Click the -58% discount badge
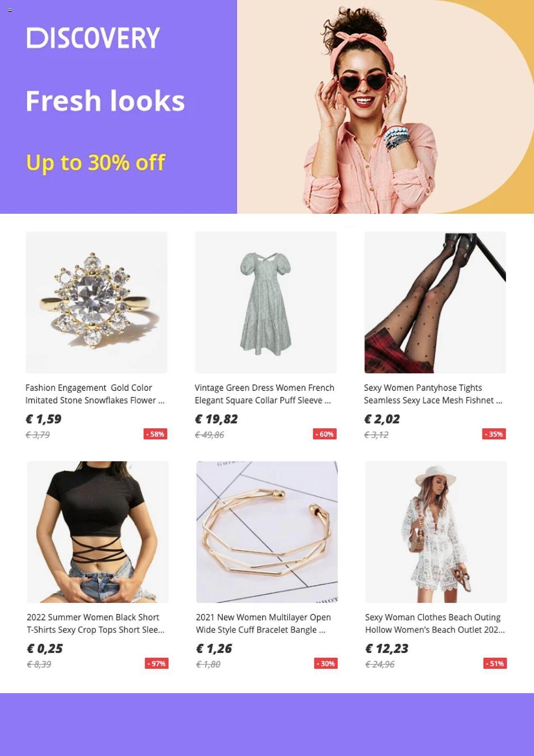This screenshot has width=534, height=756. pyautogui.click(x=155, y=434)
